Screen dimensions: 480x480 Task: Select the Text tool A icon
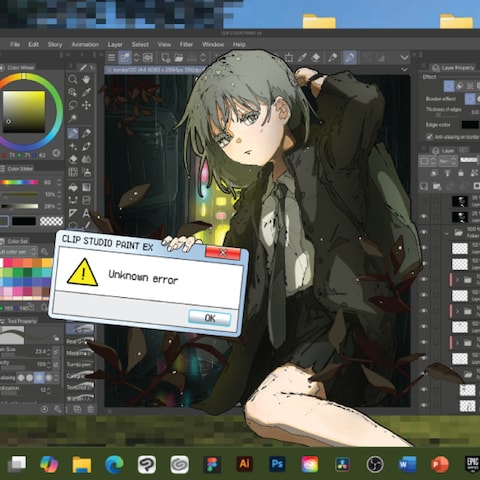point(86,213)
